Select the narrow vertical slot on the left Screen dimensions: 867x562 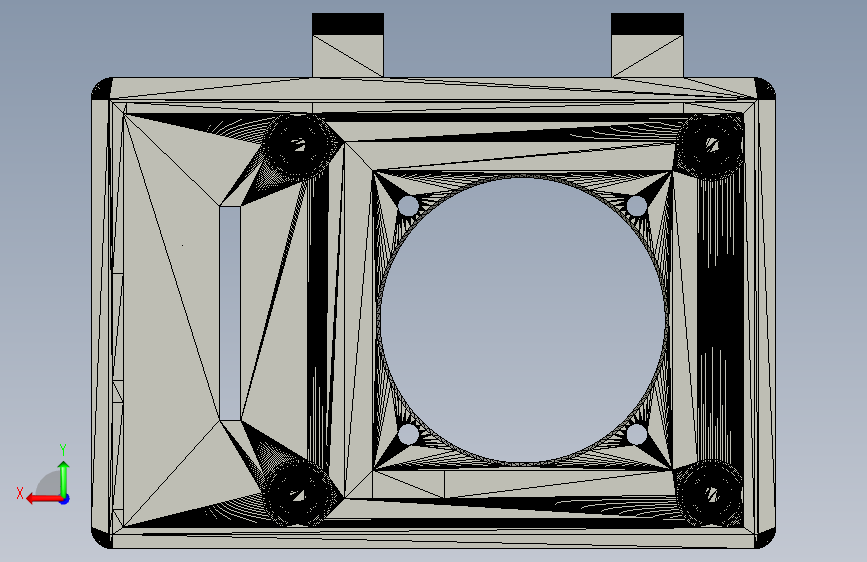(x=230, y=314)
